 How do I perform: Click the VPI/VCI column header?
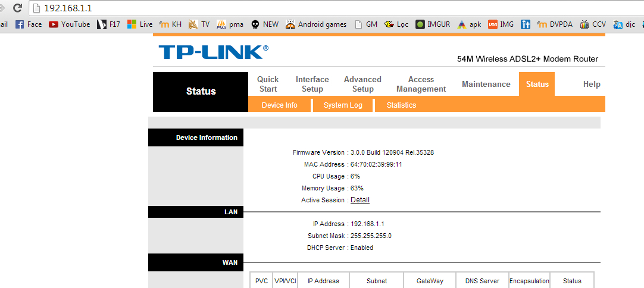[285, 281]
